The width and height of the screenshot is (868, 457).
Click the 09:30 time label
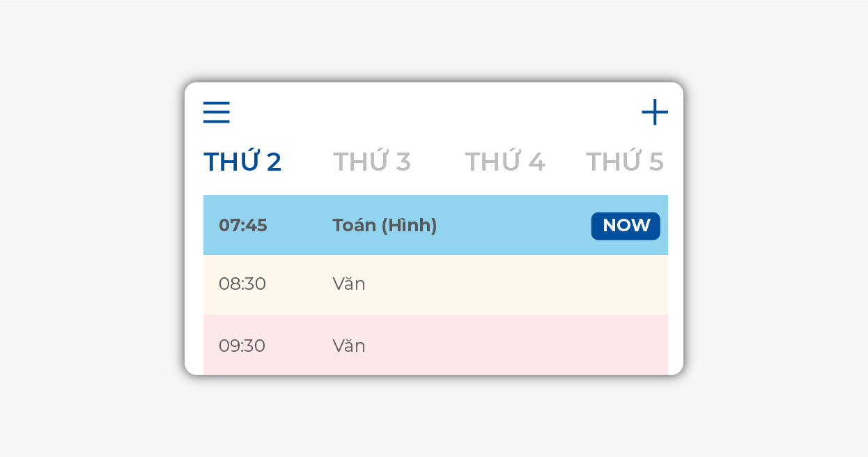(242, 346)
